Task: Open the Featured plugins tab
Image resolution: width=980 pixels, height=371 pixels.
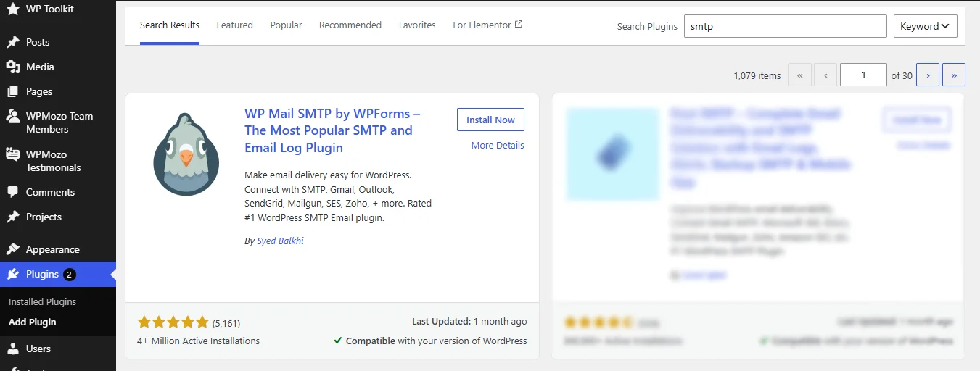Action: (235, 25)
